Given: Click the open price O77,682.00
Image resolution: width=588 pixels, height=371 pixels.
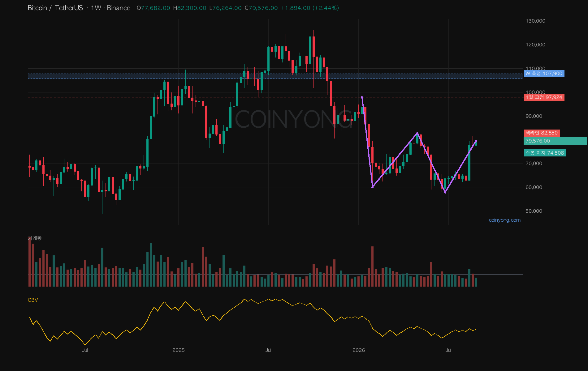Looking at the screenshot, I should pyautogui.click(x=153, y=8).
